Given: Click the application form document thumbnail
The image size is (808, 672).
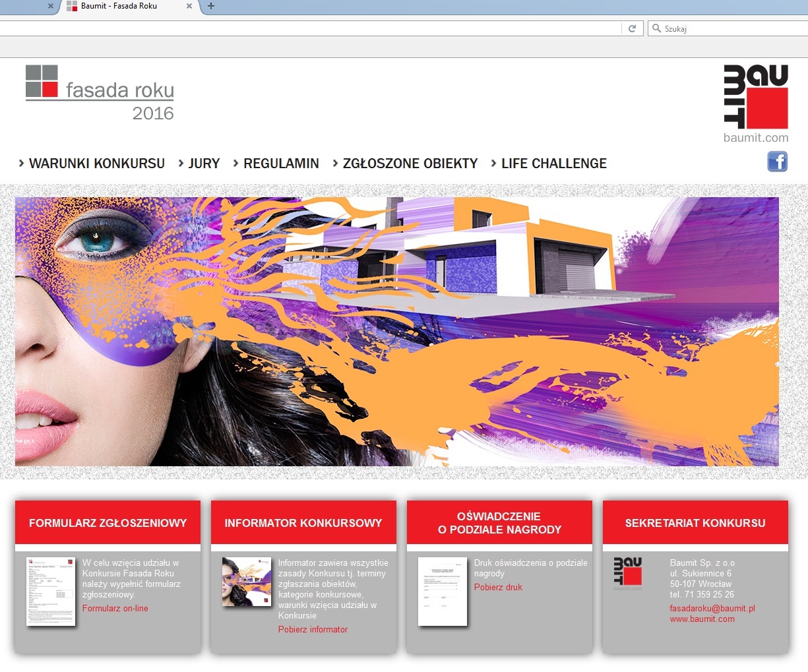Looking at the screenshot, I should [x=51, y=592].
